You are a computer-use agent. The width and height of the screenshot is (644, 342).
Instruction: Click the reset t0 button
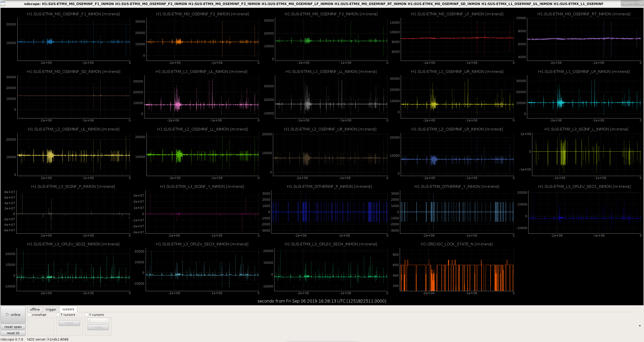(13, 333)
